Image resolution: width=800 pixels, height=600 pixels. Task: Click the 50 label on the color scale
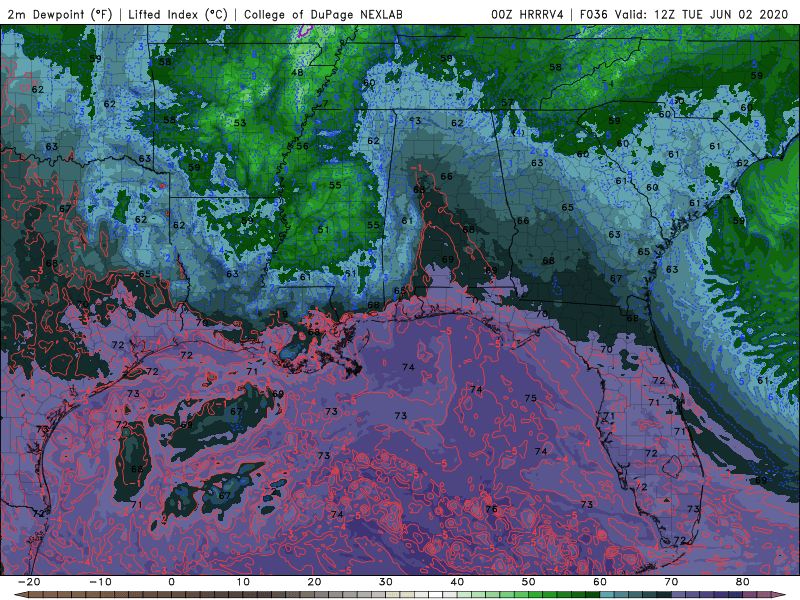(529, 582)
